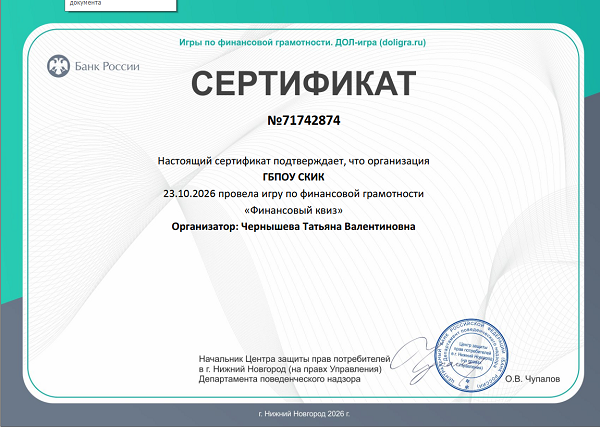Click line 'Настоящий сертификат подтверждает, что организация'
Viewport: 600px width, 427px height.
point(293,161)
